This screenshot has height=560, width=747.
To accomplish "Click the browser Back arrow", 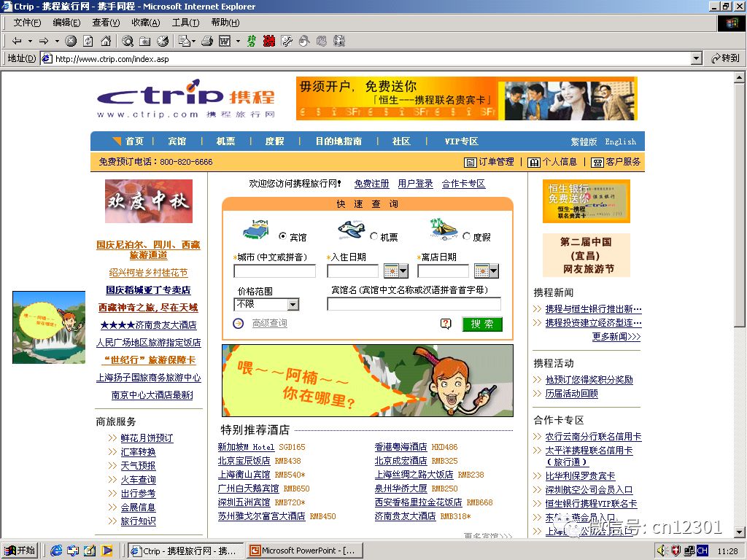I will pos(17,42).
